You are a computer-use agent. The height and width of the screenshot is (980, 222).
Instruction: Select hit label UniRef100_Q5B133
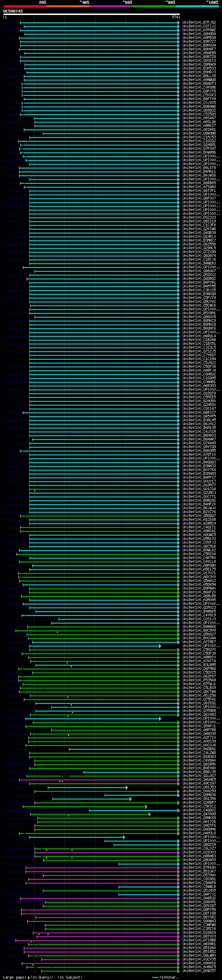(x=199, y=539)
